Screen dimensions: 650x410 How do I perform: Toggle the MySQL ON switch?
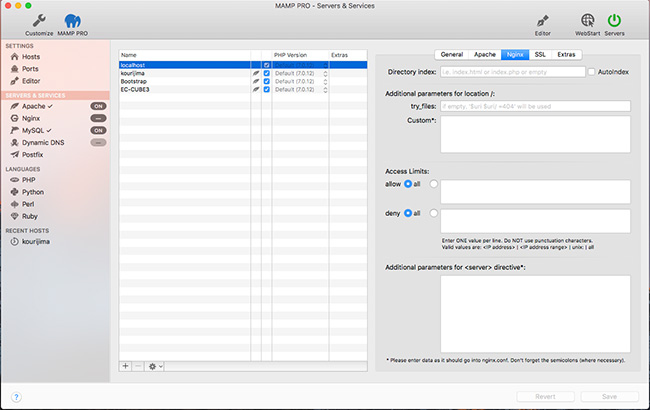coord(98,130)
